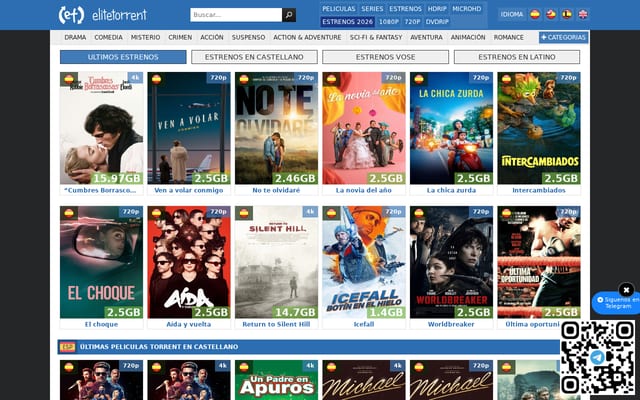Click the Spain flag badge on No te olvidaré poster
Image resolution: width=640 pixels, height=400 pixels.
(244, 79)
